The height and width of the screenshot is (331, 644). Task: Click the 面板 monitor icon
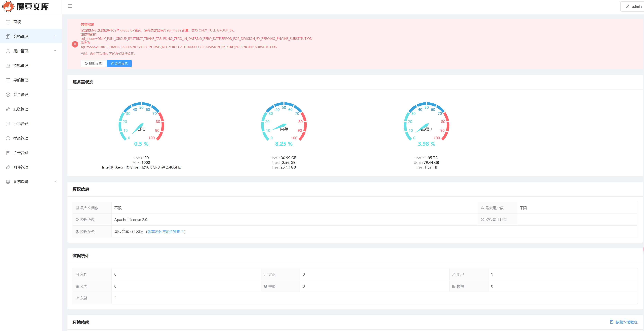[8, 22]
